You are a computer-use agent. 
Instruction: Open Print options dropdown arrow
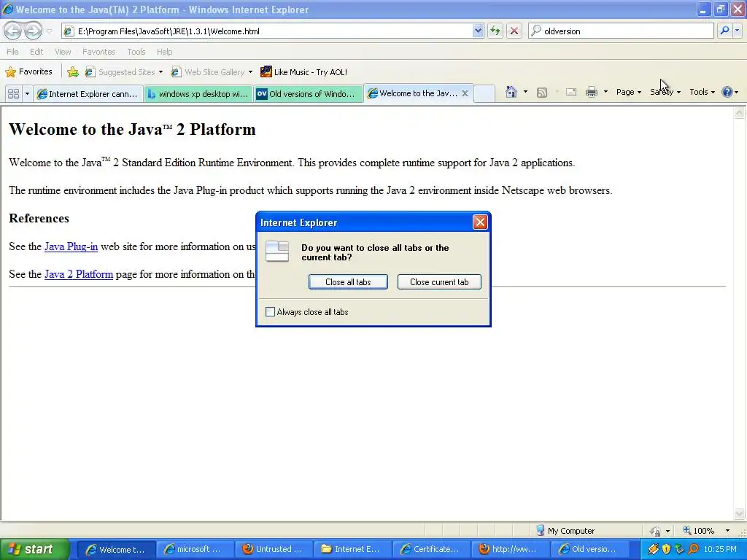point(605,92)
